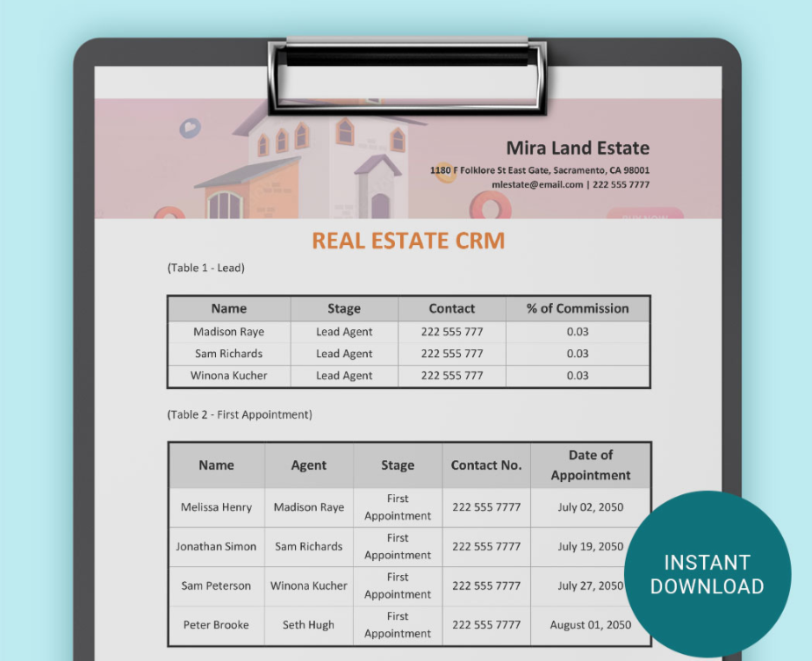
Task: Click the Lead Agent cell in Sam Richards' lead row
Action: coord(344,354)
